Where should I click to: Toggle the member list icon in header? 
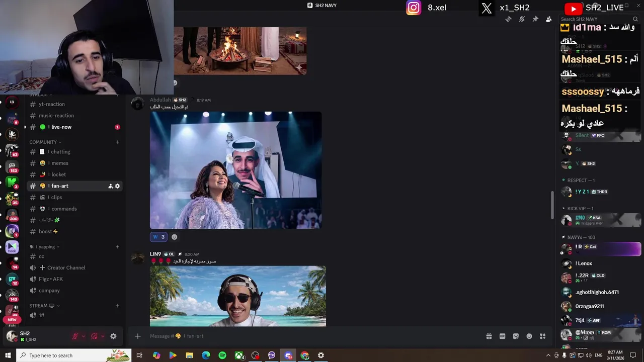click(x=549, y=19)
